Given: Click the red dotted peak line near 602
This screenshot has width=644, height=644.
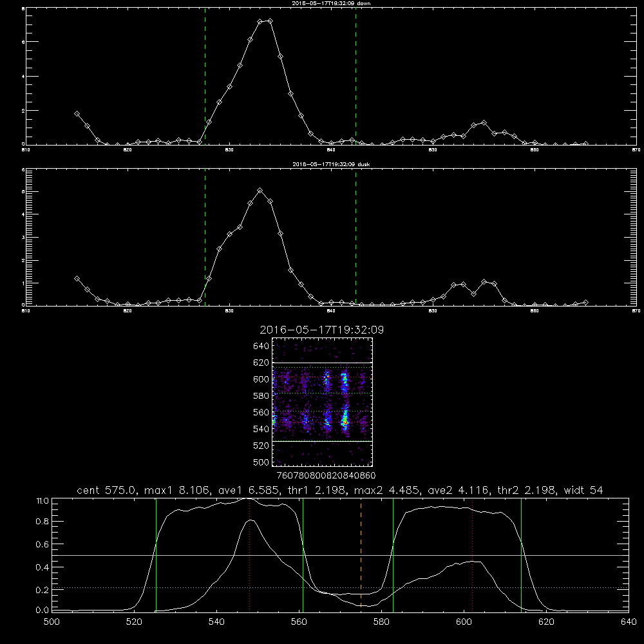Looking at the screenshot, I should click(x=472, y=555).
